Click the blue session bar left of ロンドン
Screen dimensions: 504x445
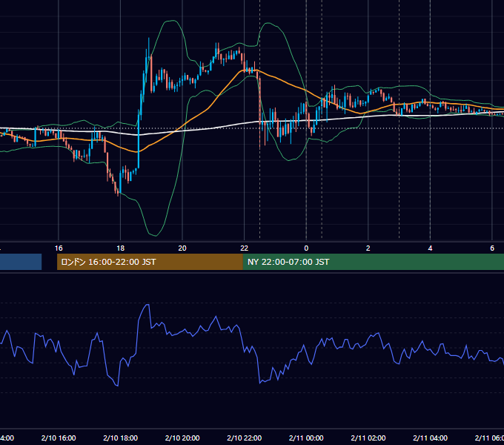(21, 262)
